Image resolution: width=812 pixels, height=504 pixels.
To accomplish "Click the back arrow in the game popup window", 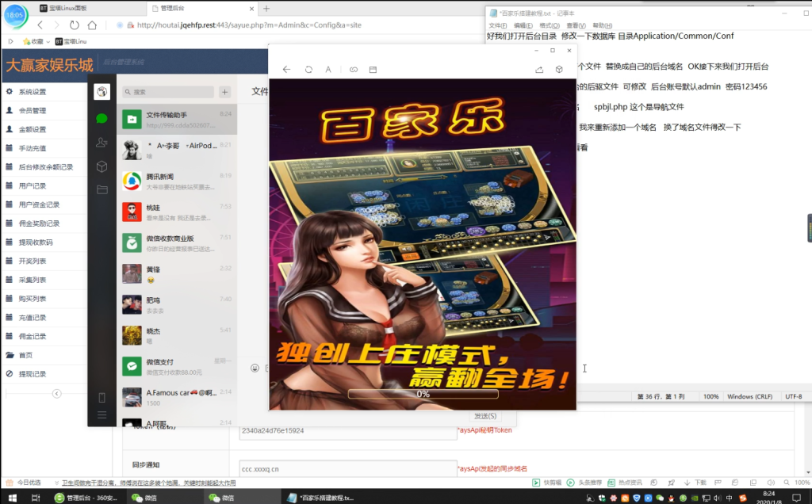I will tap(286, 69).
